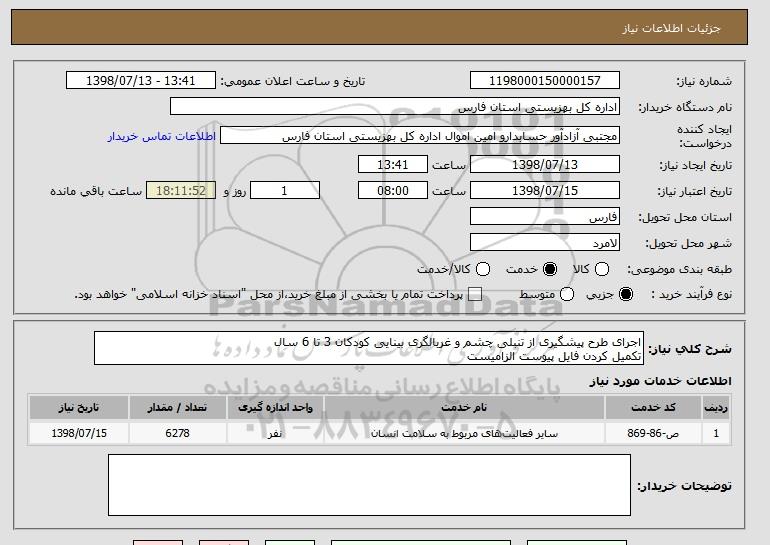
Task: Click the طبقه بندی موضوعی label
Action: coord(679,270)
